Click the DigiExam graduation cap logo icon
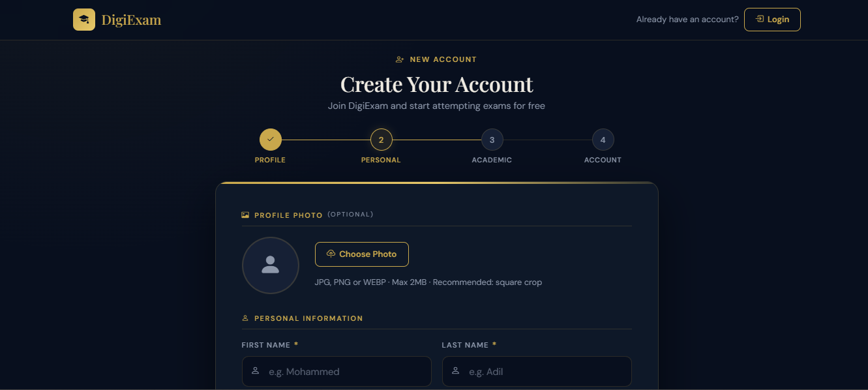 click(83, 20)
